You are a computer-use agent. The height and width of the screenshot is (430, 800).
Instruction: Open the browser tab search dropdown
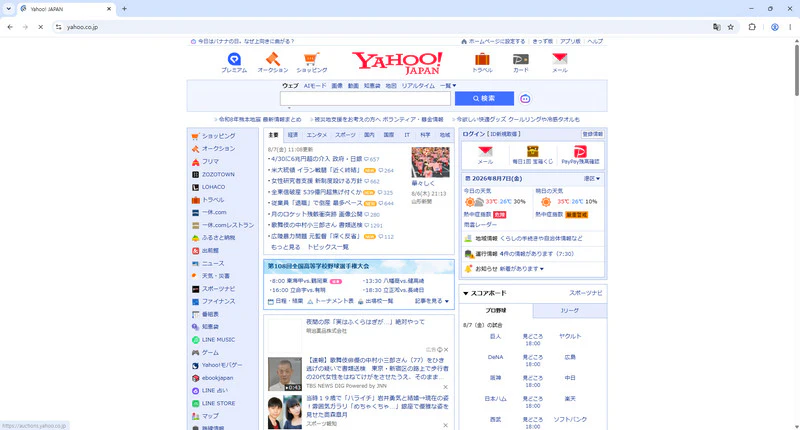(9, 9)
